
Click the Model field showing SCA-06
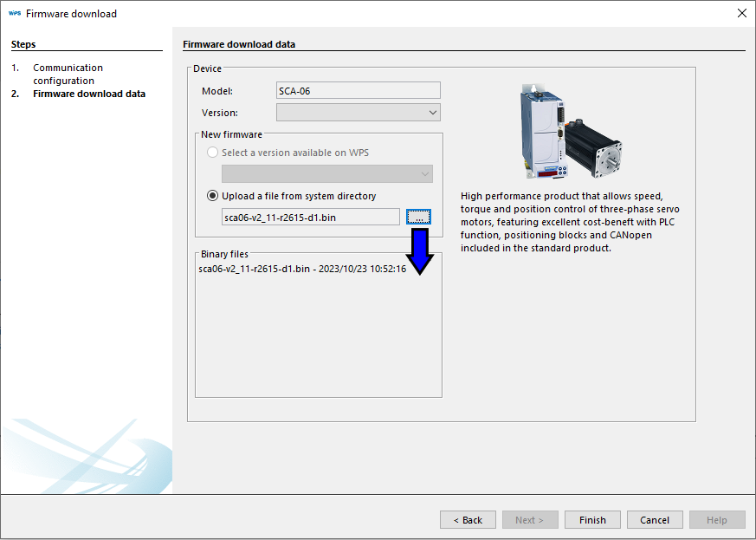358,90
